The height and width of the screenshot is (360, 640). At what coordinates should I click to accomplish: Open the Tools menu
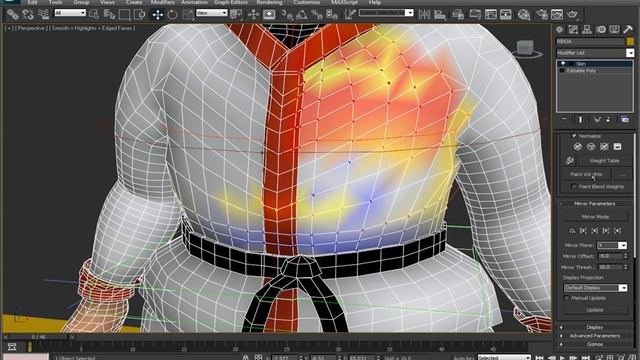tap(56, 2)
